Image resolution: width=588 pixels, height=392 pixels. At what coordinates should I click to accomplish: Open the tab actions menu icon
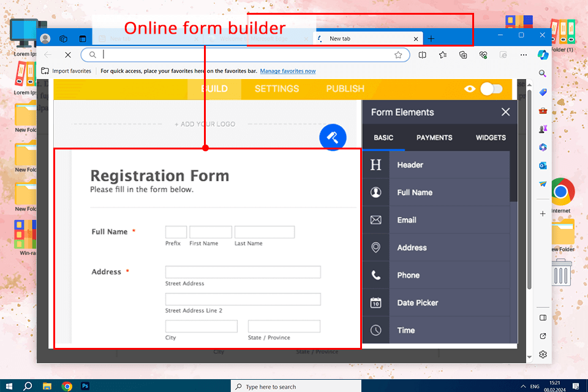83,38
